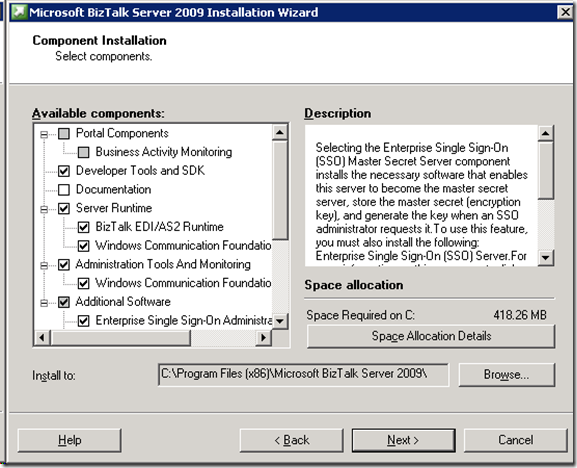Select the Documentation tree item

click(x=113, y=189)
